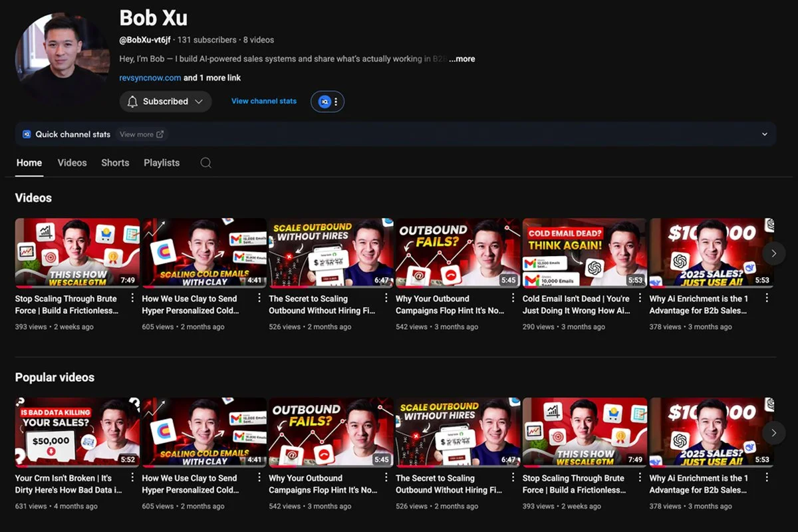This screenshot has height=532, width=798.
Task: Open the vidIQ three-dot options menu
Action: point(335,101)
